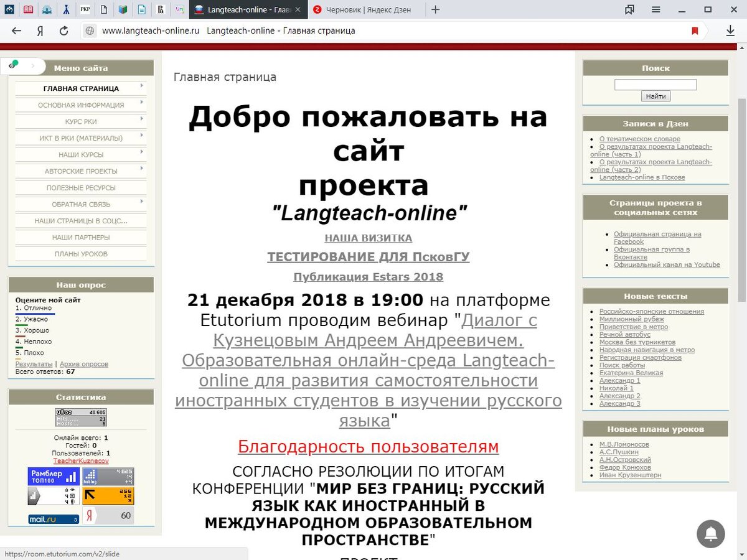Viewport: 747px width, 560px height.
Task: Open the Rambler Top100 counter badge
Action: click(x=54, y=477)
